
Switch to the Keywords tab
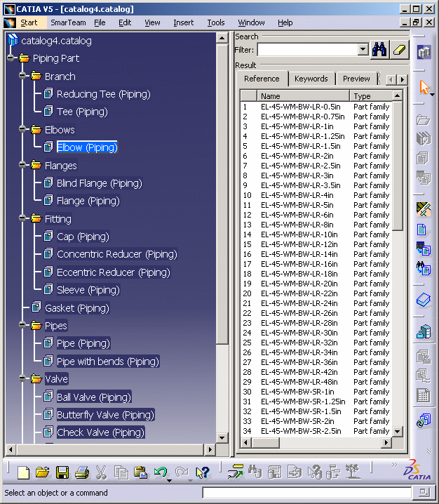tap(311, 79)
